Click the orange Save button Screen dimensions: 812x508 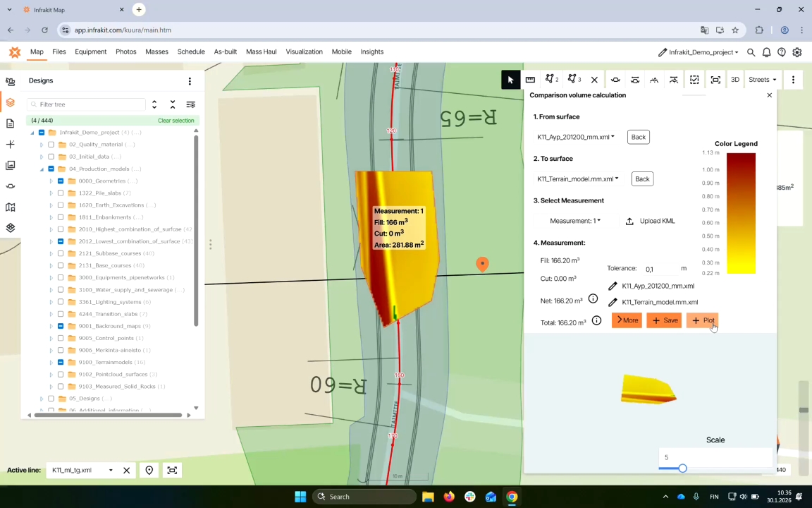click(x=664, y=320)
